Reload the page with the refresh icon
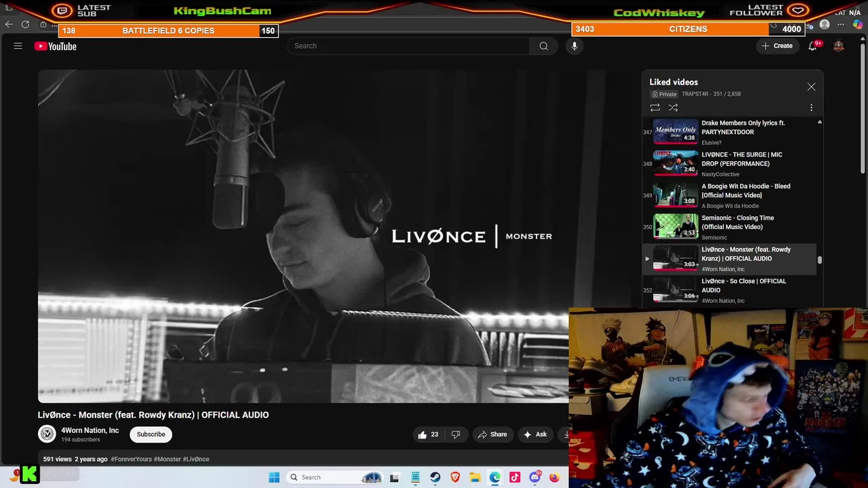The width and height of the screenshot is (868, 488). pyautogui.click(x=25, y=24)
